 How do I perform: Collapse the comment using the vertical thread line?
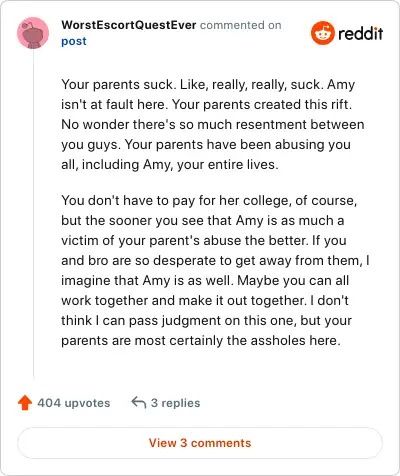(33, 213)
